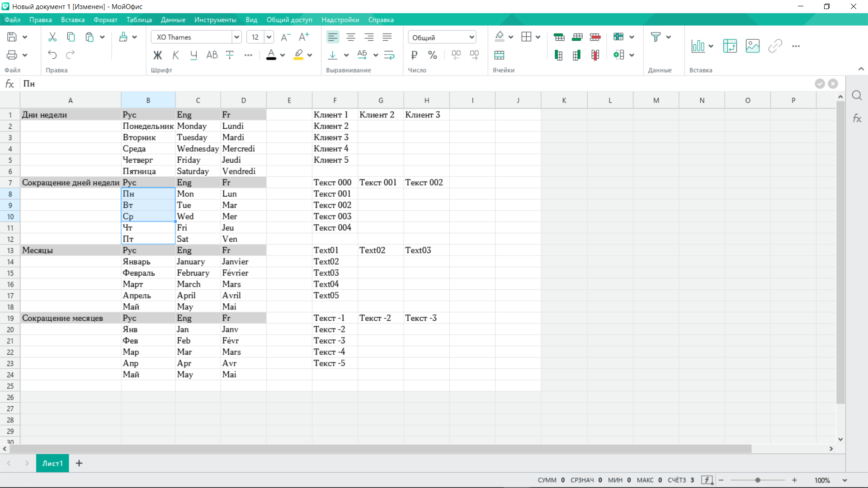Open the search magnifier in the sidebar

coord(857,95)
